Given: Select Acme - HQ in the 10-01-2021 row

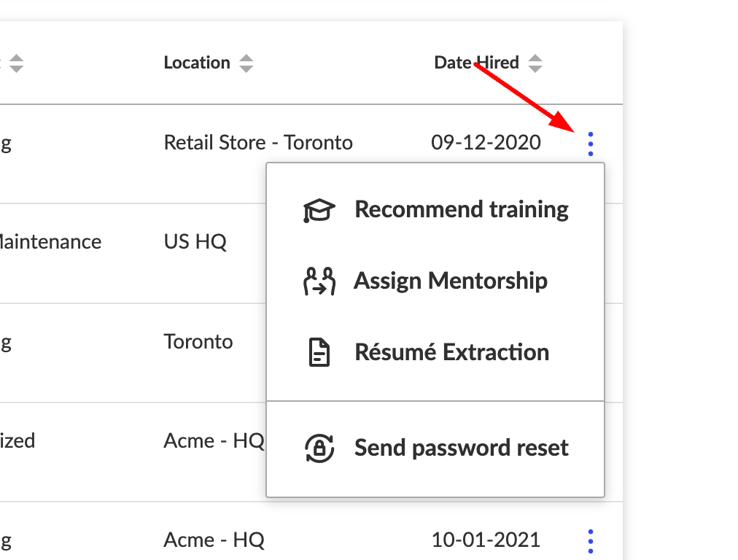Looking at the screenshot, I should pyautogui.click(x=214, y=540).
